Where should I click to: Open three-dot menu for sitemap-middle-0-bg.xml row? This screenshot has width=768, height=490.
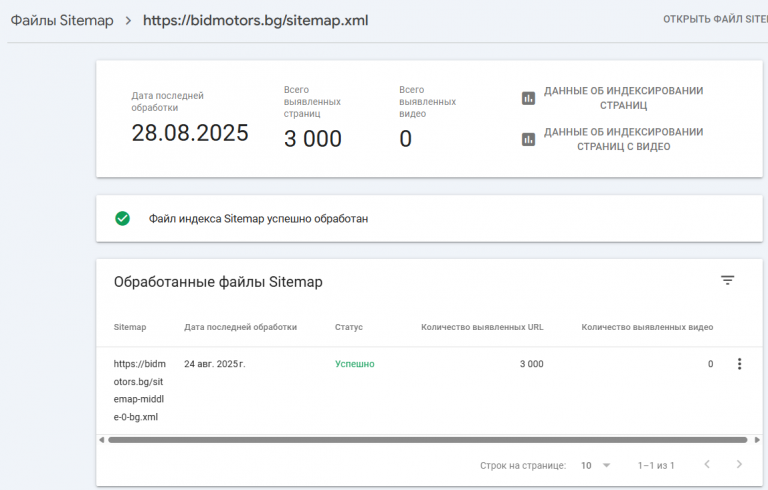[x=739, y=364]
